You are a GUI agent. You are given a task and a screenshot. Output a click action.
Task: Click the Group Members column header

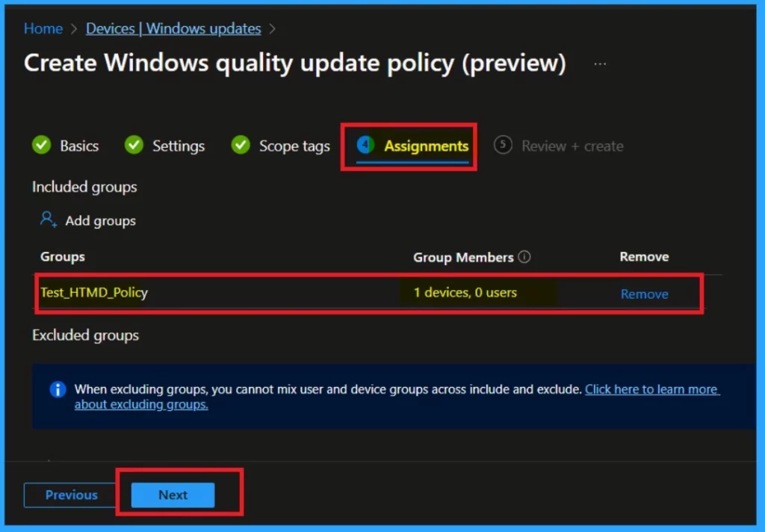(463, 257)
